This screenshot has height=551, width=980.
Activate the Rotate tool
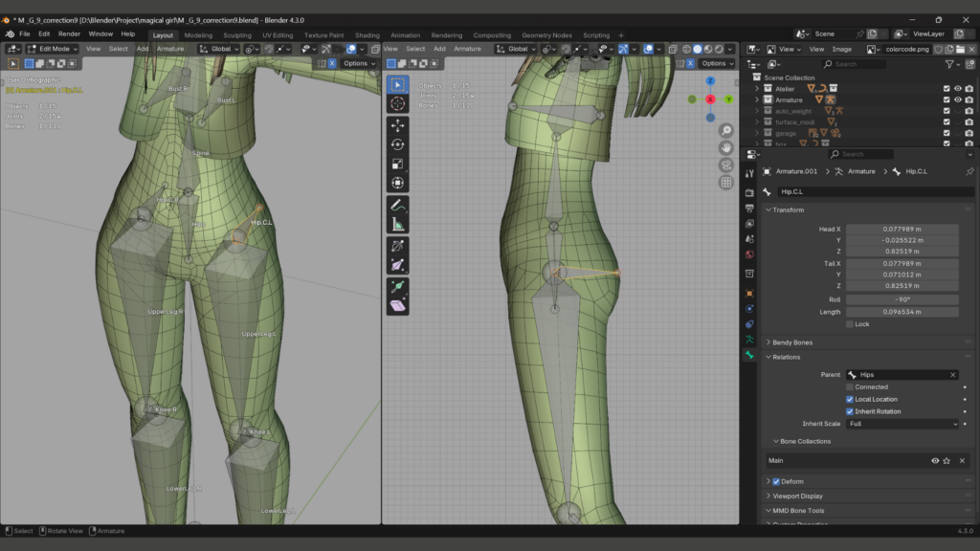point(397,144)
